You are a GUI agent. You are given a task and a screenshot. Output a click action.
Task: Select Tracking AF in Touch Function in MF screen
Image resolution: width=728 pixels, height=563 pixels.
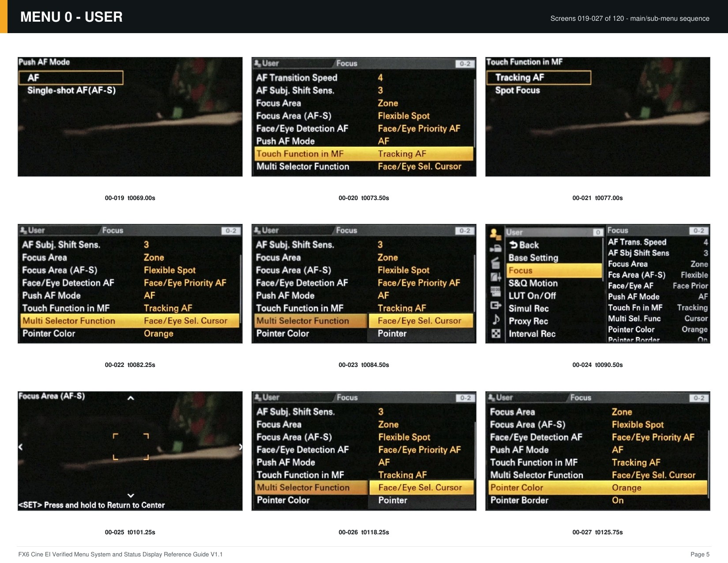tap(539, 78)
